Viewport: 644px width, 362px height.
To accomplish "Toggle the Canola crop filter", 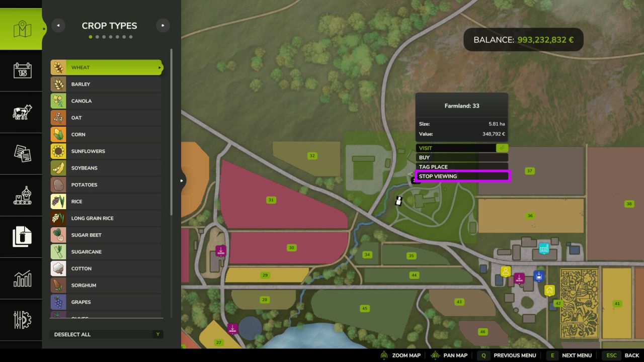I will pos(106,101).
